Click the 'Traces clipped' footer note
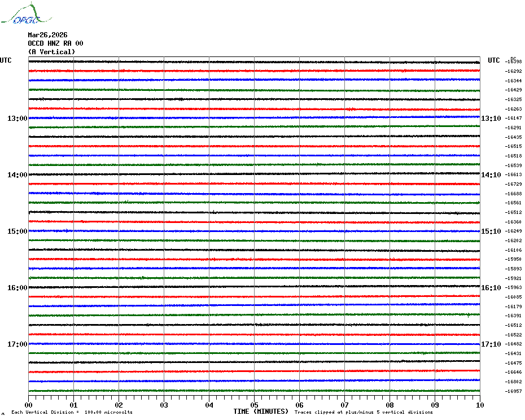525x420 pixels. [x=364, y=412]
